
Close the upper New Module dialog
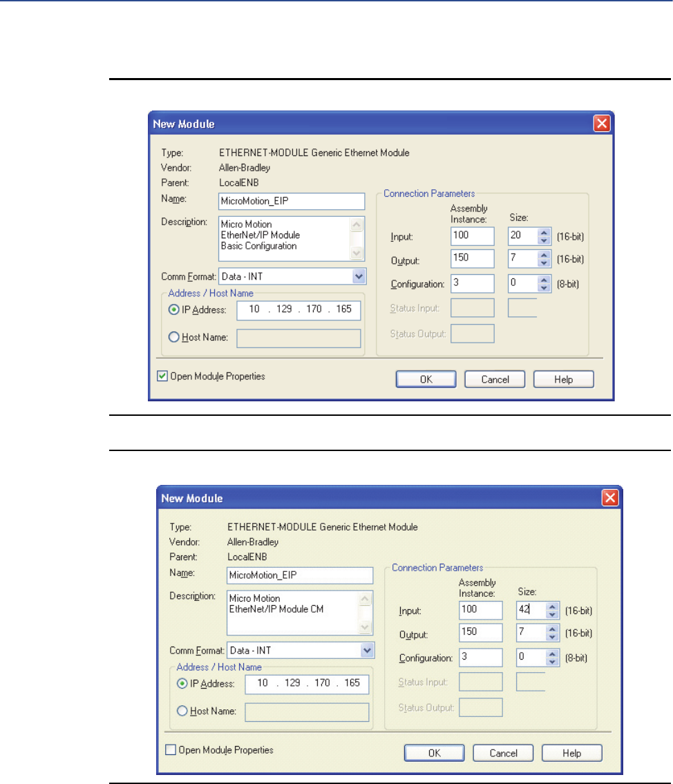602,123
